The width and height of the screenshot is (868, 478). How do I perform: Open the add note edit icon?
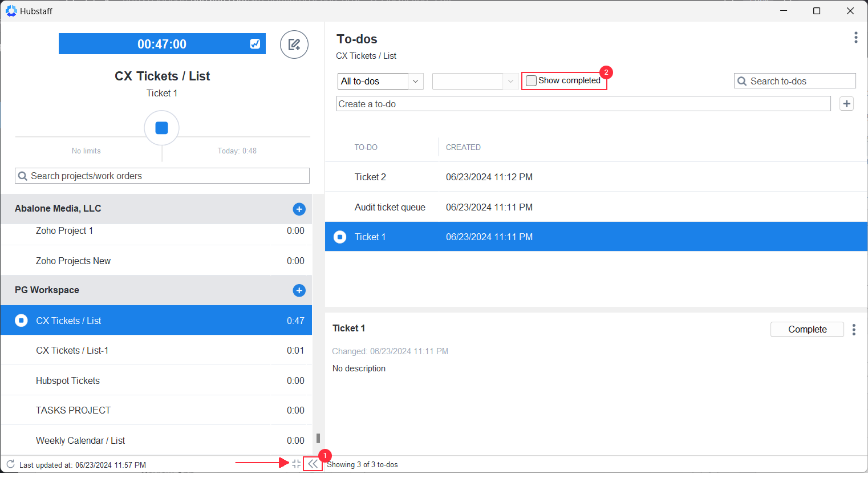(294, 44)
